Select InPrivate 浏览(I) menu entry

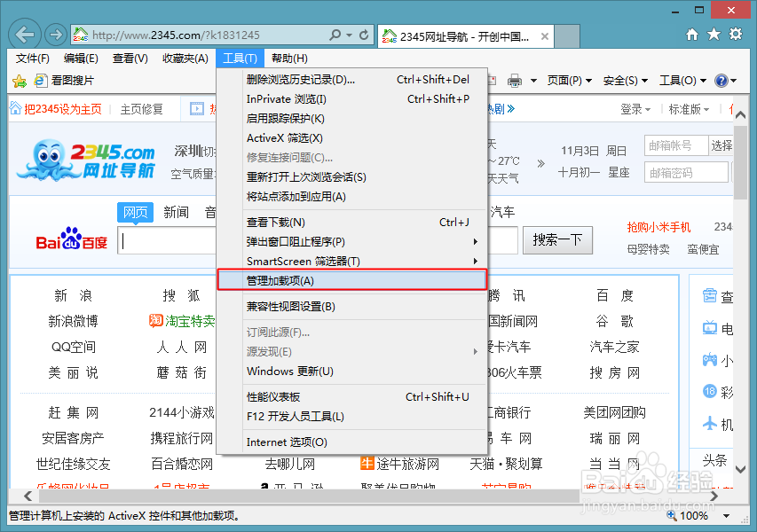352,99
